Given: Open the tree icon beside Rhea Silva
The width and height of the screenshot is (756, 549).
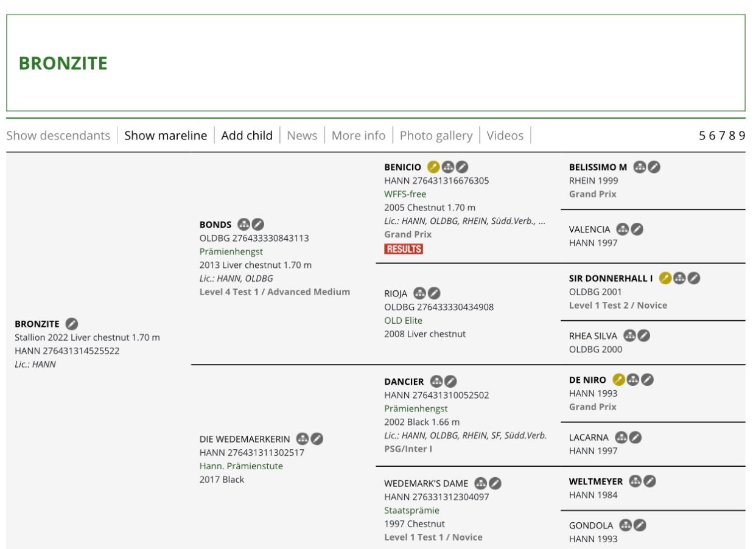Looking at the screenshot, I should 629,336.
